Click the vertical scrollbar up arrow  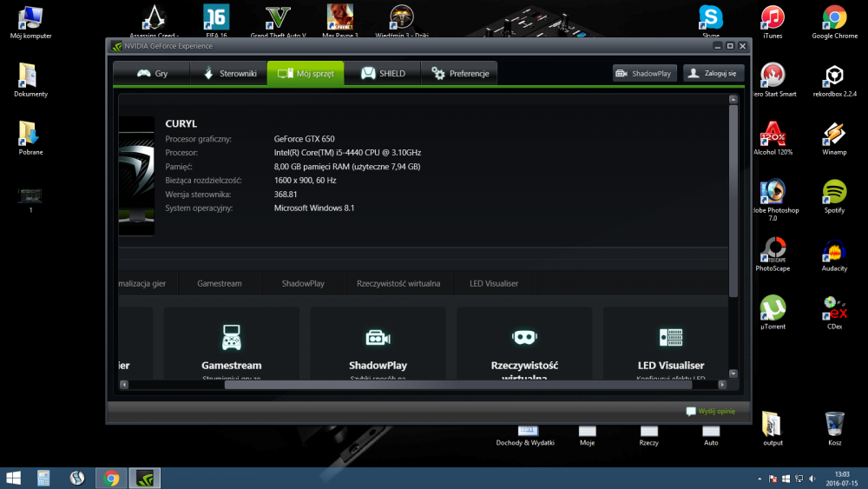pos(733,99)
